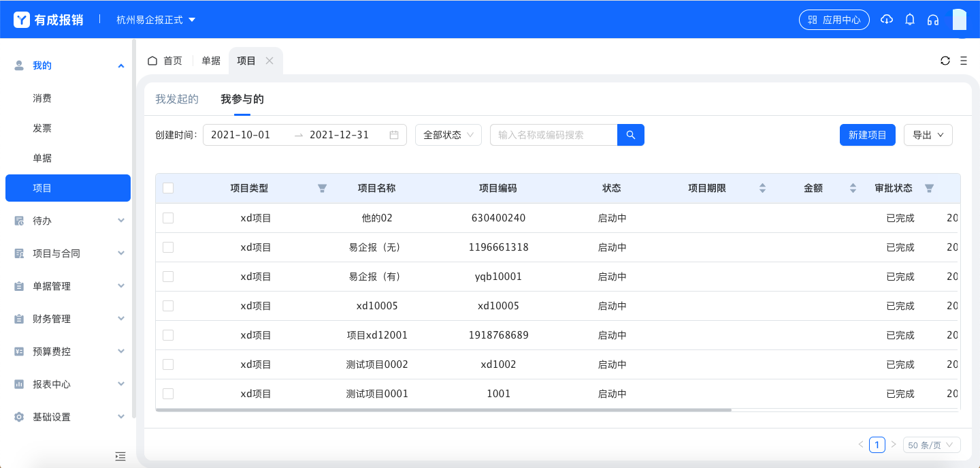Click the refresh icon beside tabs
The width and height of the screenshot is (980, 468).
[x=945, y=61]
